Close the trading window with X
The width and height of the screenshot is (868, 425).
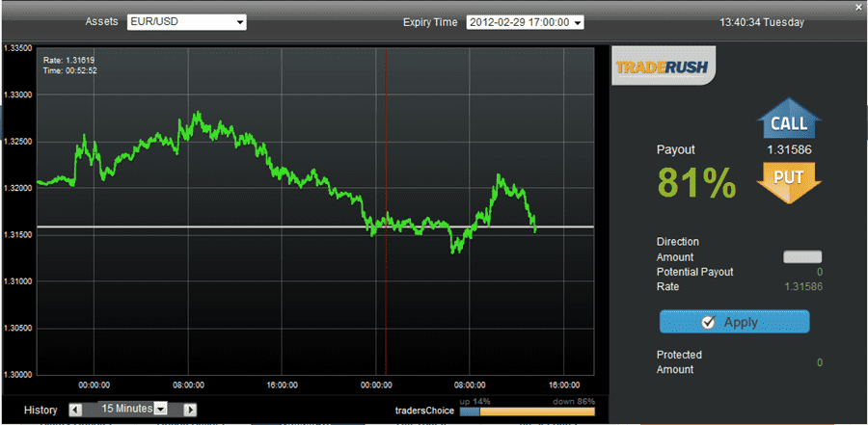point(857,6)
